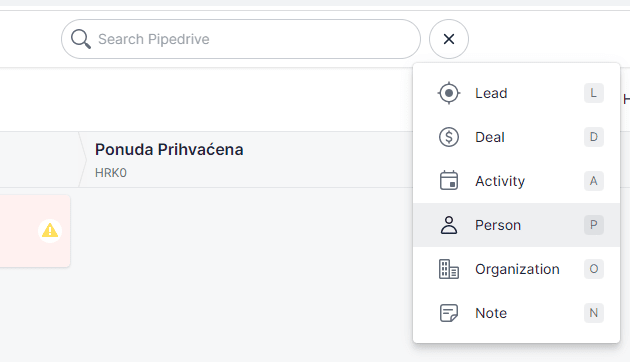Select the Activity menu entry
630x362 pixels.
[x=516, y=181]
